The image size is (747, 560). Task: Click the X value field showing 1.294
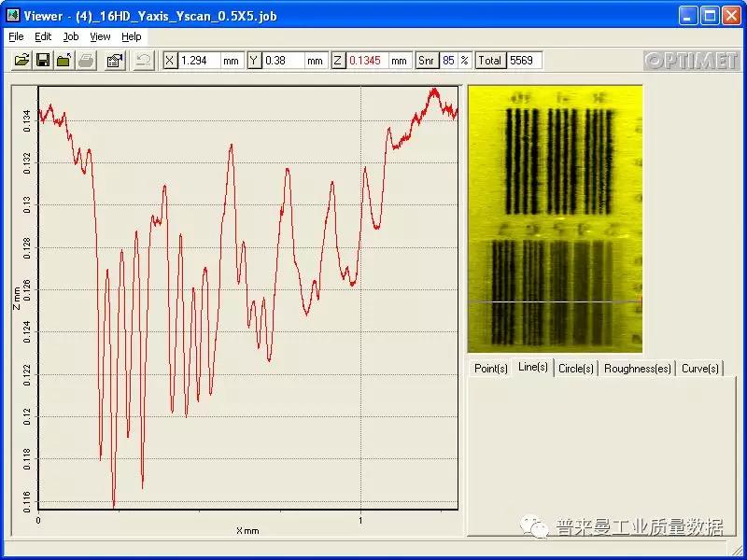(x=199, y=61)
